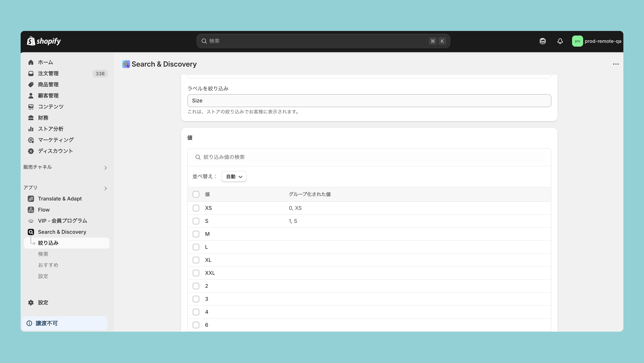This screenshot has width=644, height=363.
Task: Open the 検索 submenu under Search & Discovery
Action: coord(43,254)
